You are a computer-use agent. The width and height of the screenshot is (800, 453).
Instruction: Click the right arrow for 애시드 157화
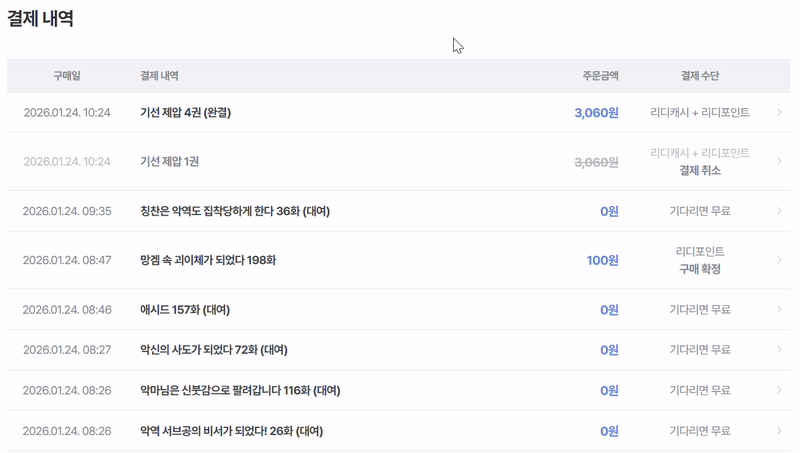(x=779, y=310)
